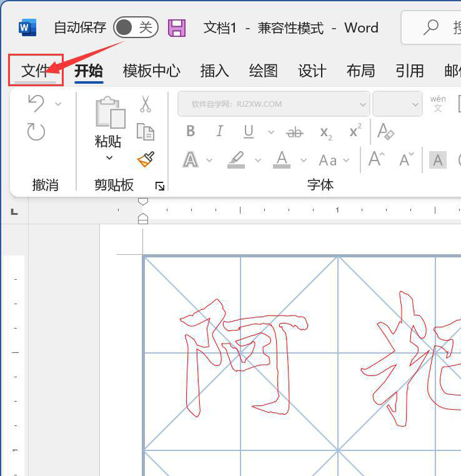Open the font size combo box
461x476 pixels.
pyautogui.click(x=397, y=104)
